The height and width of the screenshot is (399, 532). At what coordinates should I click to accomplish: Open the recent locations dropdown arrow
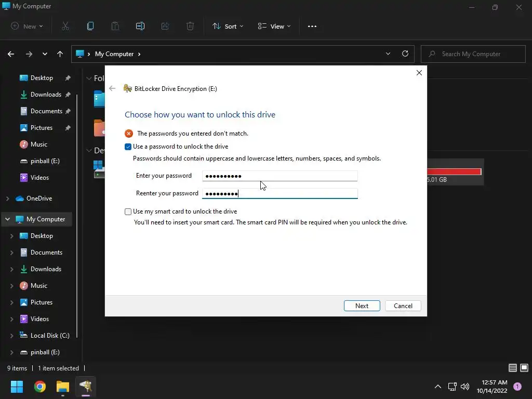coord(45,54)
